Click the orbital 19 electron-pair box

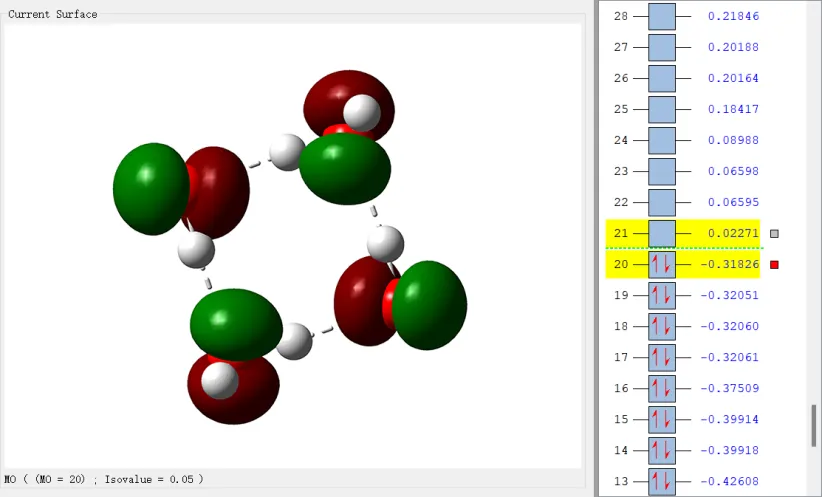point(662,296)
